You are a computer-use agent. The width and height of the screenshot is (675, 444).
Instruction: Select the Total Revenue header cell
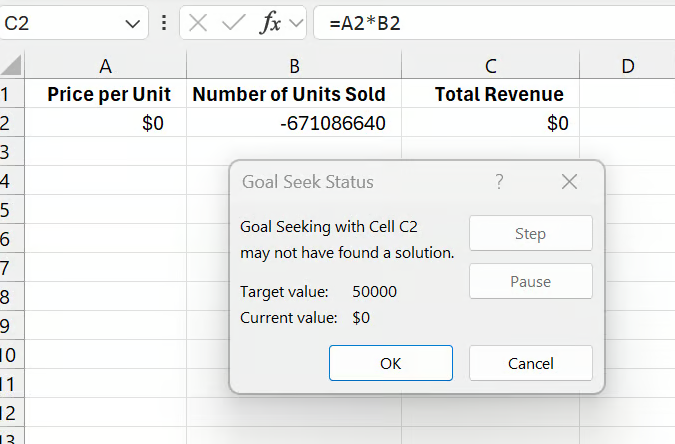(x=490, y=94)
